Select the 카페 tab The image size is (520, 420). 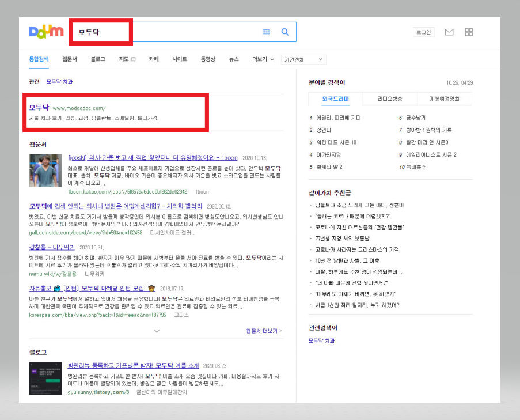tap(154, 59)
